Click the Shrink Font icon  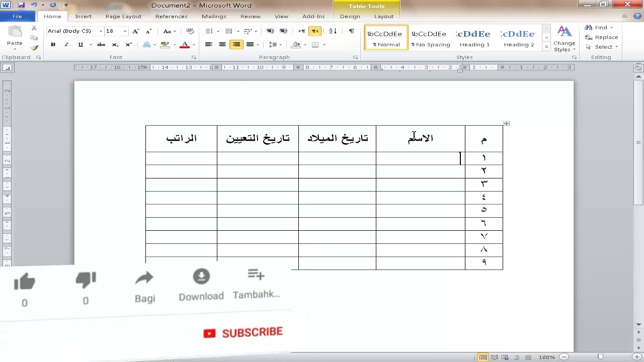pyautogui.click(x=148, y=31)
